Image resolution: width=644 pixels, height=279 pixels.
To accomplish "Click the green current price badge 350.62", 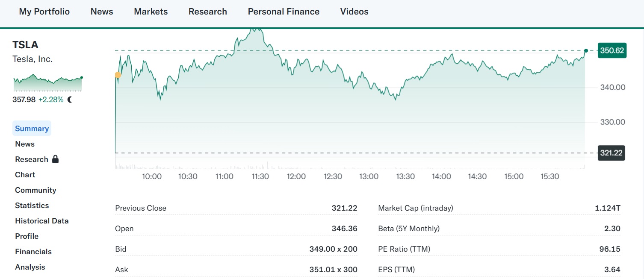I will (612, 50).
